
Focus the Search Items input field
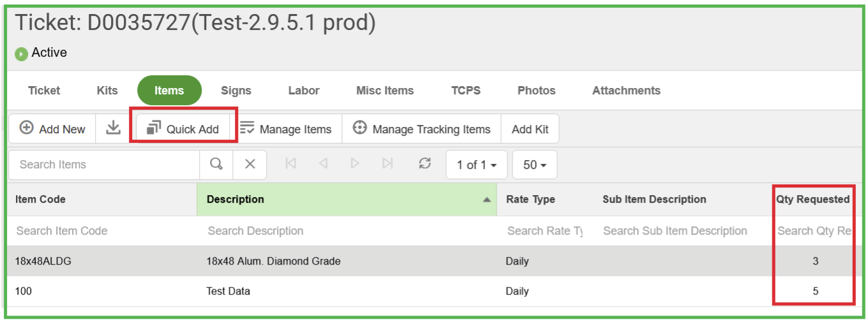(104, 165)
